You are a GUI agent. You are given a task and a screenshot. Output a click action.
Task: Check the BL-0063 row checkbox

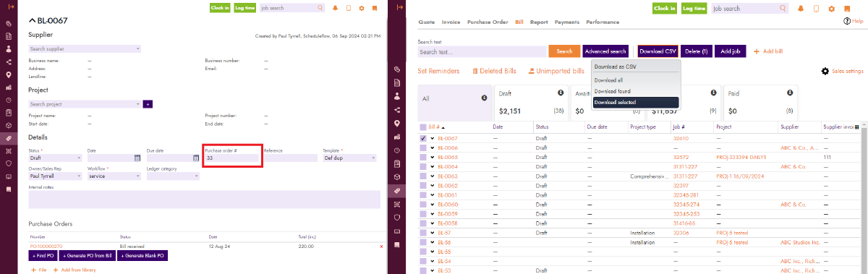point(423,176)
